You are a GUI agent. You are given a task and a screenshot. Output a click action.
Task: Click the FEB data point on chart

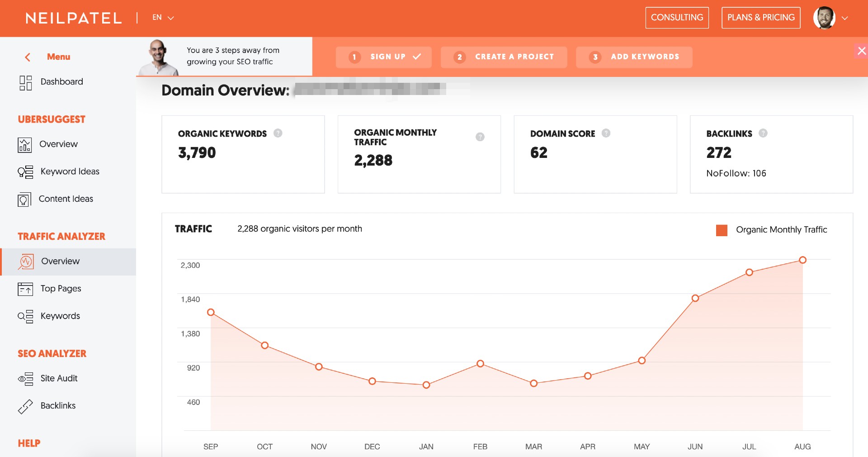click(x=480, y=363)
